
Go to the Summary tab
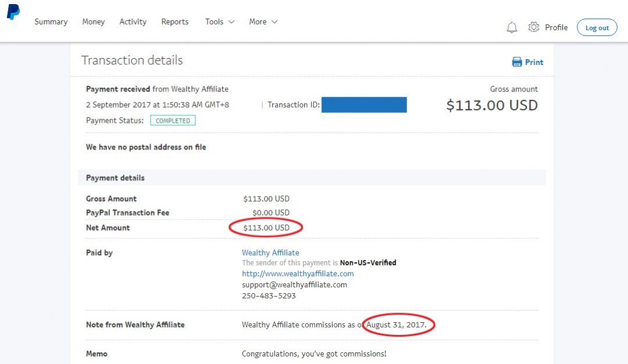click(x=51, y=22)
